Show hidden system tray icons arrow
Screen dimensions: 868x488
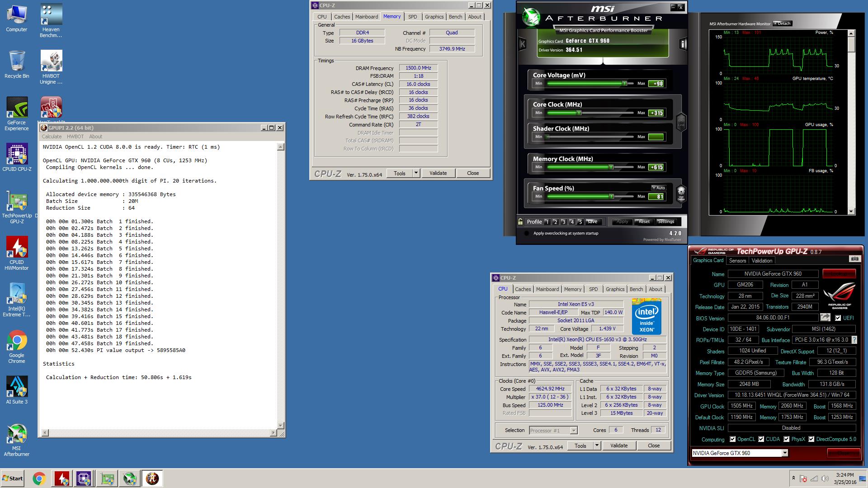click(793, 478)
